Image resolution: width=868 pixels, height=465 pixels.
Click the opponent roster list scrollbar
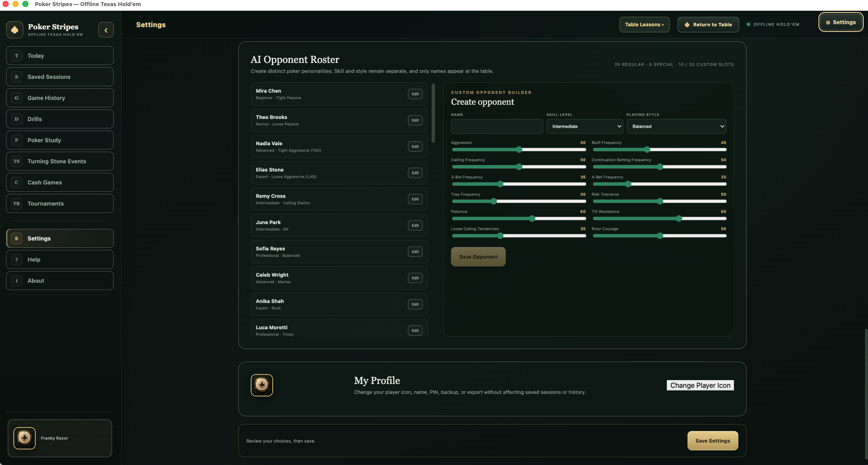click(x=433, y=113)
